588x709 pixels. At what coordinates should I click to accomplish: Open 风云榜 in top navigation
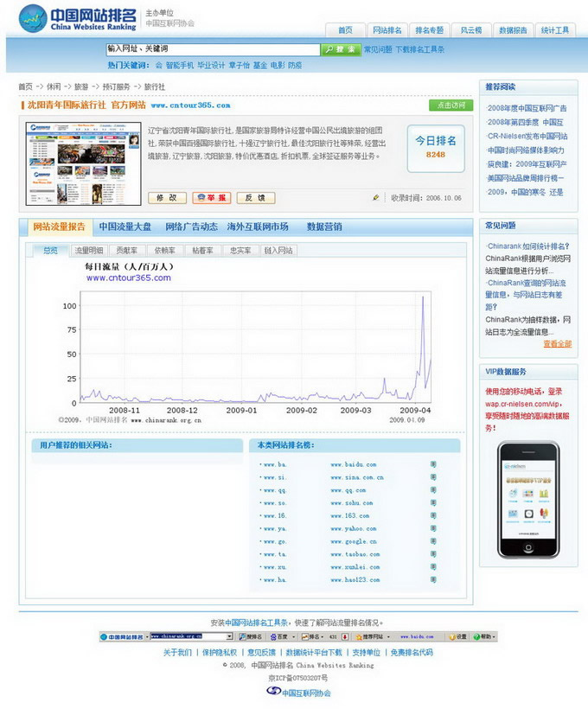click(471, 30)
